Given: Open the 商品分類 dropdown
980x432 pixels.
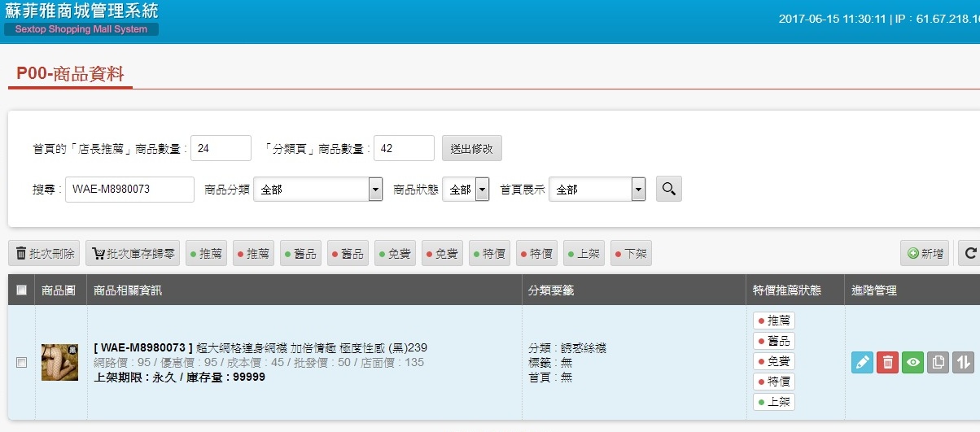Looking at the screenshot, I should (x=317, y=190).
